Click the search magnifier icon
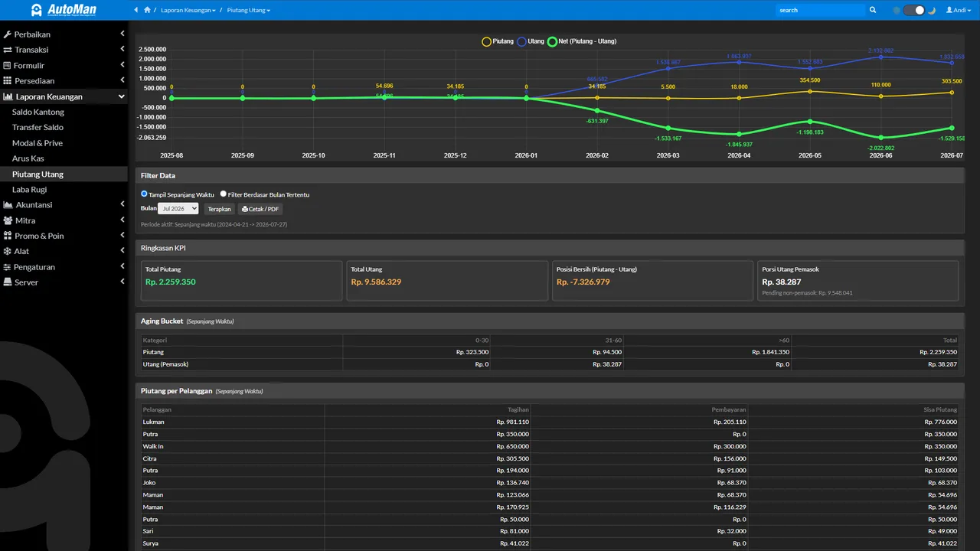 click(x=873, y=10)
